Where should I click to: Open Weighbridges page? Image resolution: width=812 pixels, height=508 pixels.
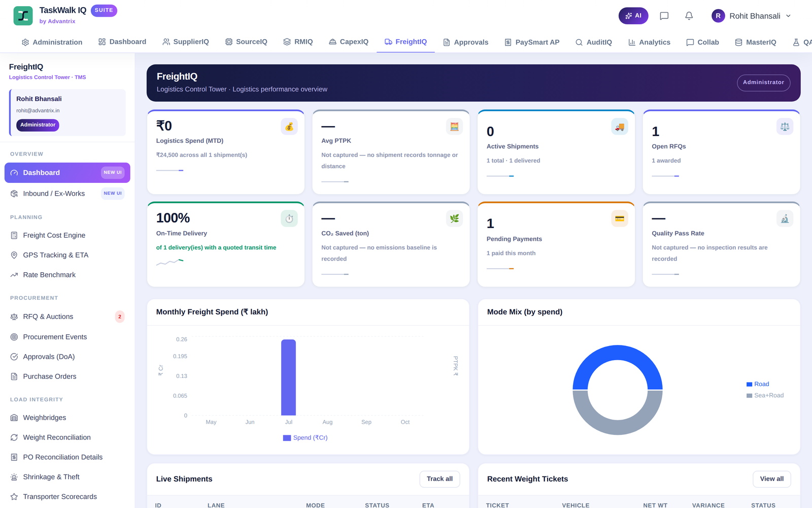67,418
